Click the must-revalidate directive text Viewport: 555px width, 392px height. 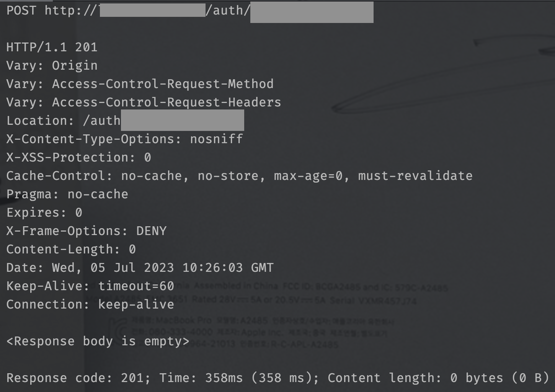tap(415, 176)
